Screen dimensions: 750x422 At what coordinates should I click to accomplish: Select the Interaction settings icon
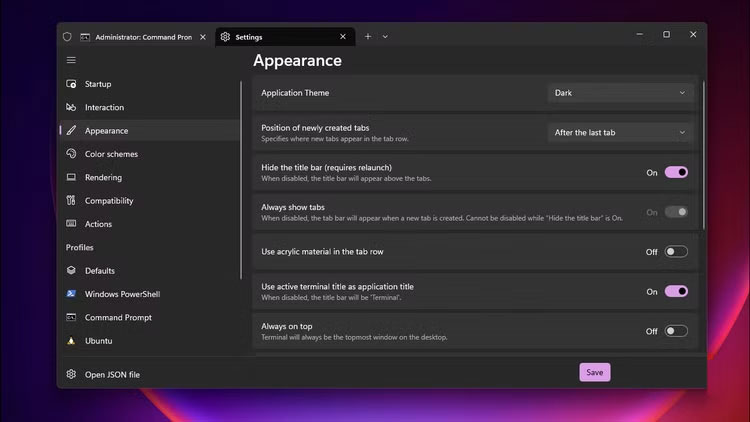(71, 107)
